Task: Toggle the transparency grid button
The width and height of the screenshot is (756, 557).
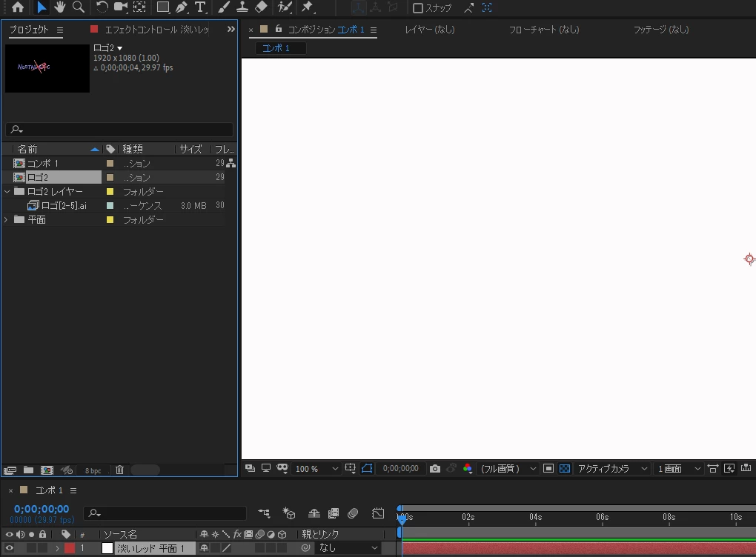Action: [565, 468]
